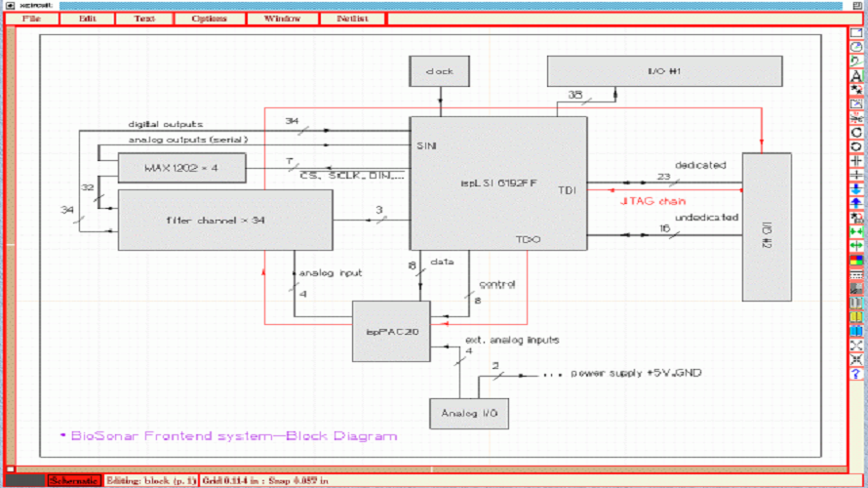
Task: Choose the edit element tool
Action: click(x=856, y=103)
